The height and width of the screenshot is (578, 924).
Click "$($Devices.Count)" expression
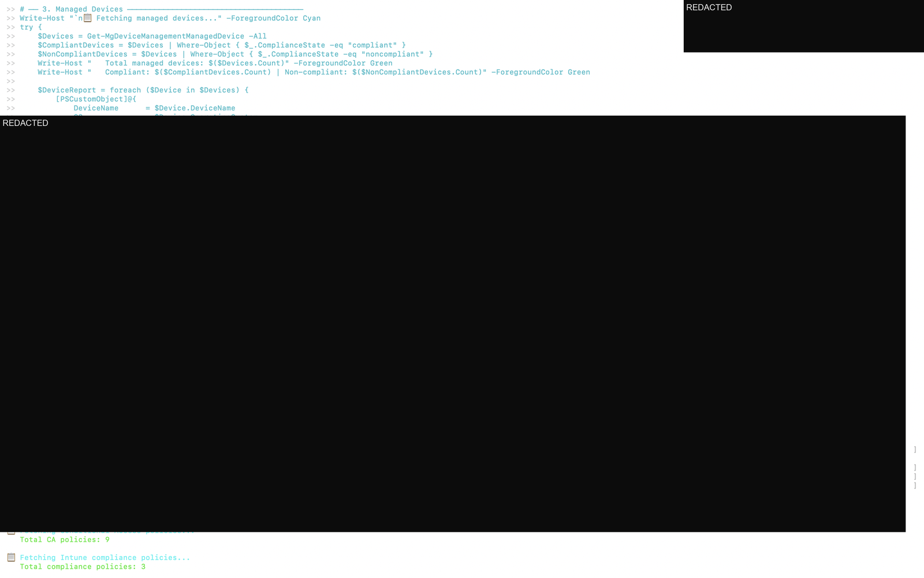(247, 64)
